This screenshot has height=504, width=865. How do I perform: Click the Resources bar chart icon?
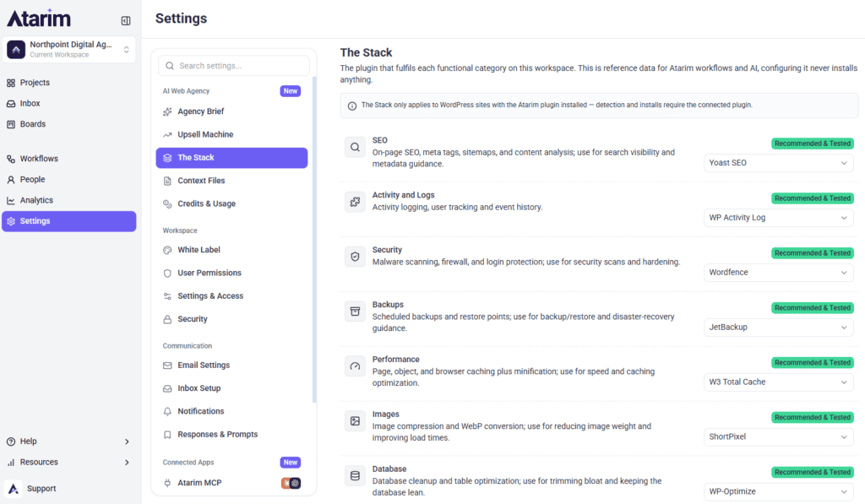pyautogui.click(x=11, y=463)
